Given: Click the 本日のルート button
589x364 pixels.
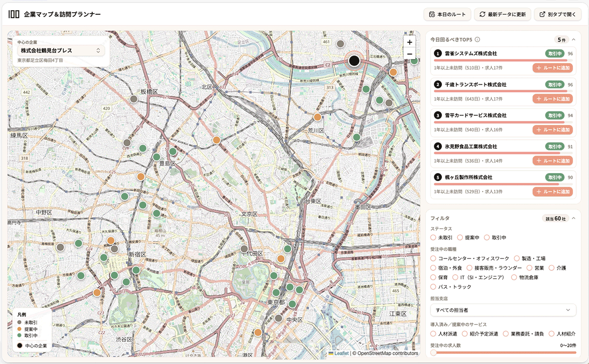Looking at the screenshot, I should [x=447, y=14].
